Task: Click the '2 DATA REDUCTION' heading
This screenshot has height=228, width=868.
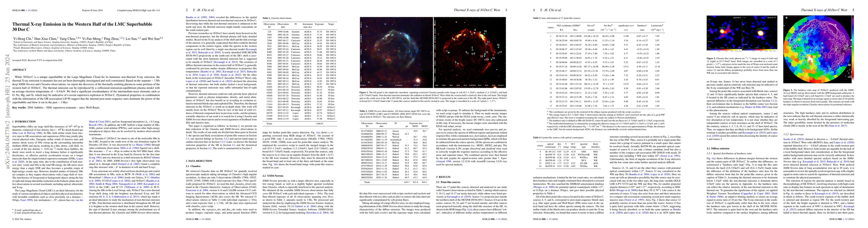Action: [x=199, y=161]
